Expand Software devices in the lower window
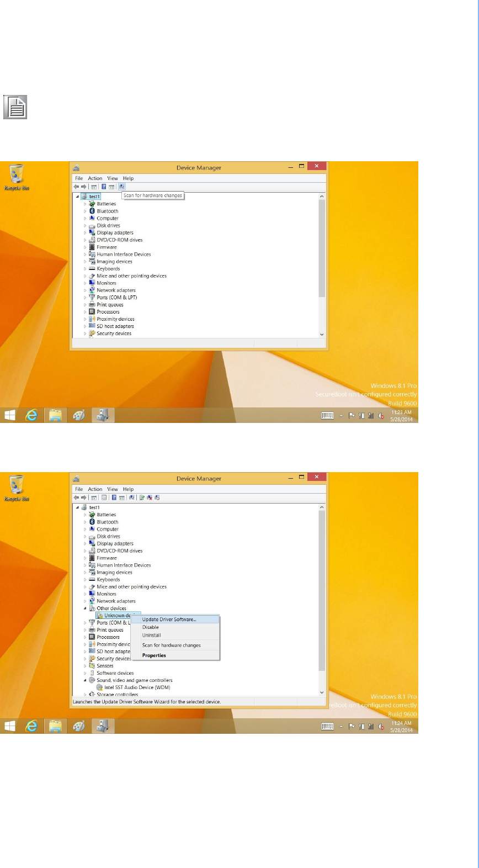This screenshot has height=868, width=479. [x=85, y=673]
